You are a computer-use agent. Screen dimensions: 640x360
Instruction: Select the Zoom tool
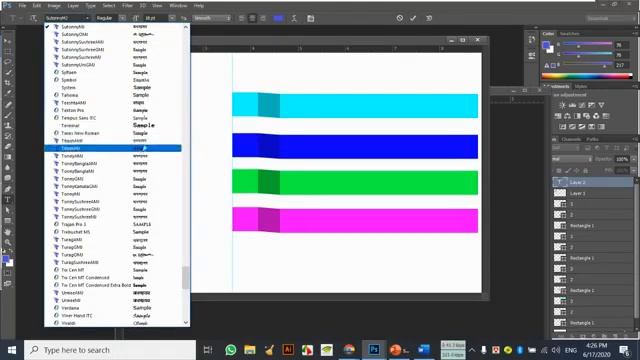(x=7, y=242)
